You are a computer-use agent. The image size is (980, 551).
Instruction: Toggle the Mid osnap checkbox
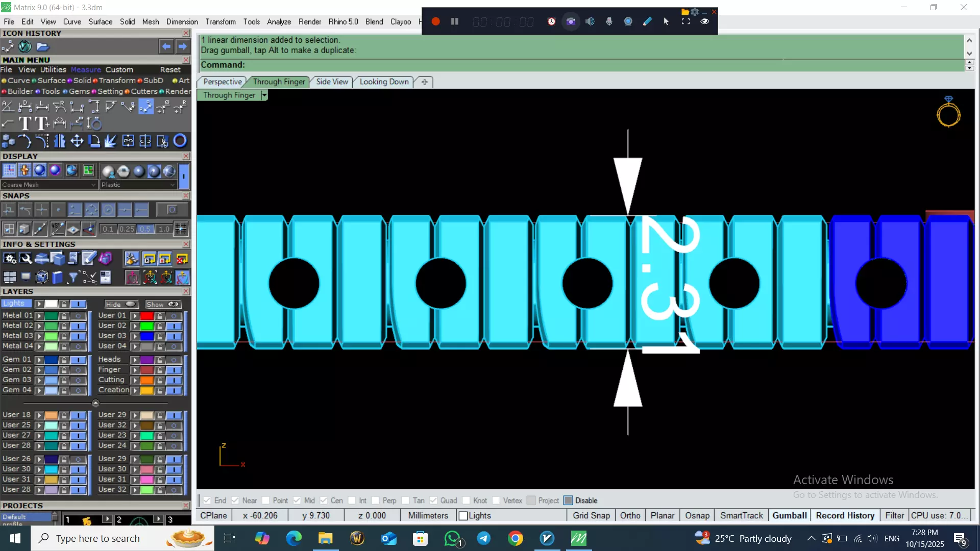coord(297,500)
